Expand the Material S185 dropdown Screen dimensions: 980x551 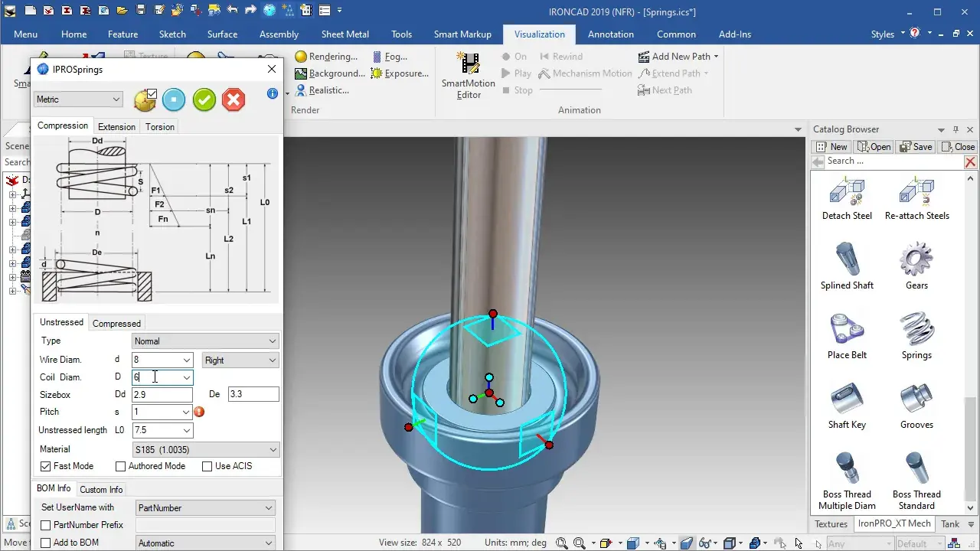[205, 450]
